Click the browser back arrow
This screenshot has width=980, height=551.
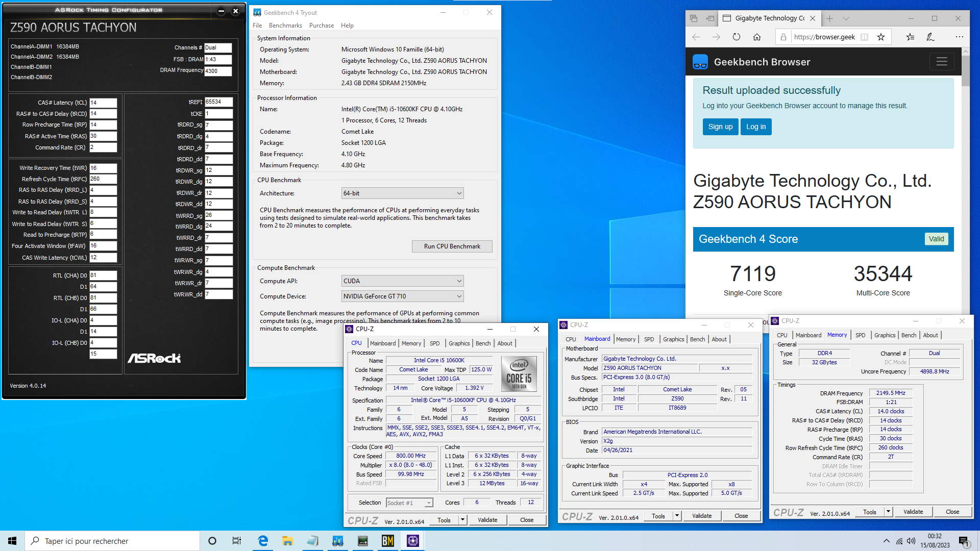point(696,37)
